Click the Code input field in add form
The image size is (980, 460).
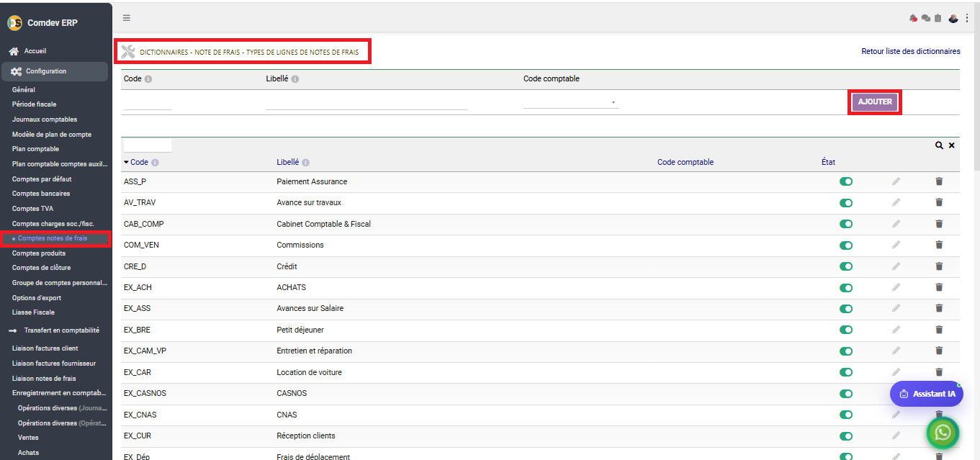(148, 103)
